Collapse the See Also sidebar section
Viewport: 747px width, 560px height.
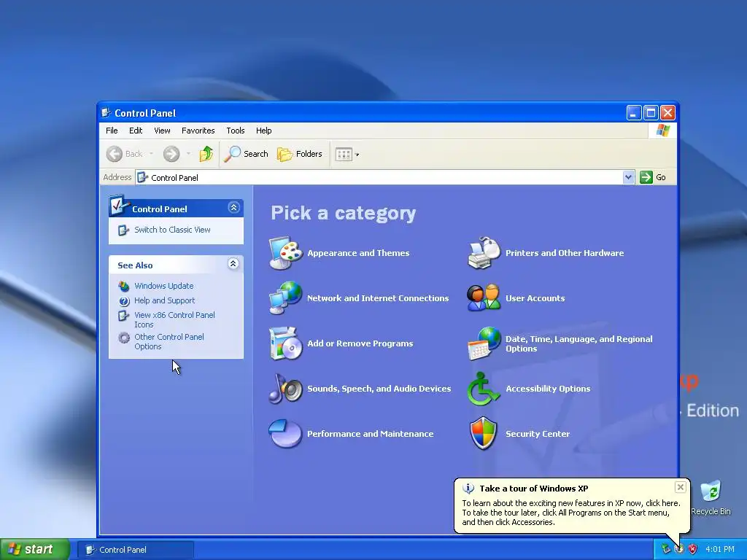tap(233, 264)
